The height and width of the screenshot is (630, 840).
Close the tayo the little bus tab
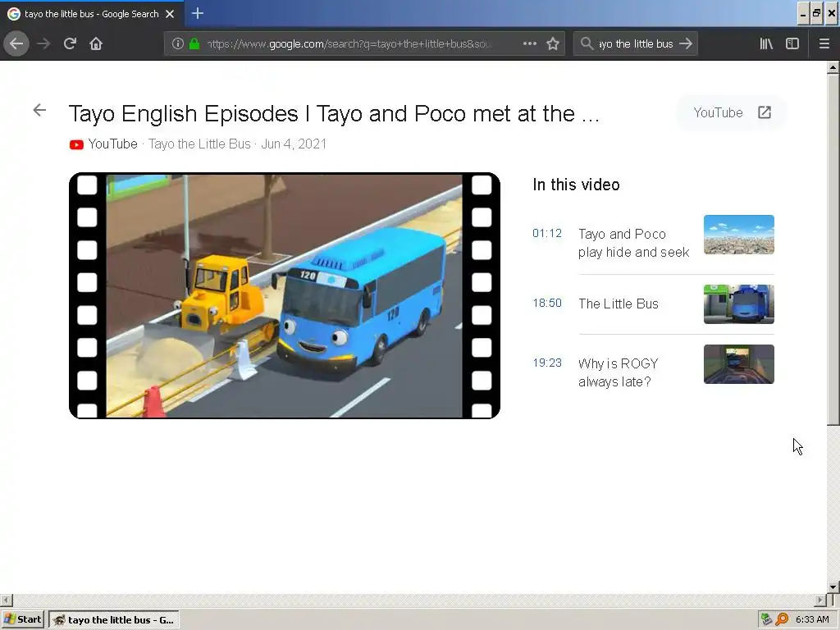170,14
